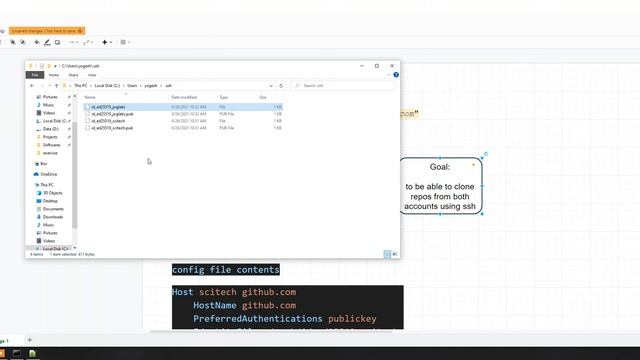Open the terminal app in the taskbar
The image size is (640, 360).
click(17, 353)
